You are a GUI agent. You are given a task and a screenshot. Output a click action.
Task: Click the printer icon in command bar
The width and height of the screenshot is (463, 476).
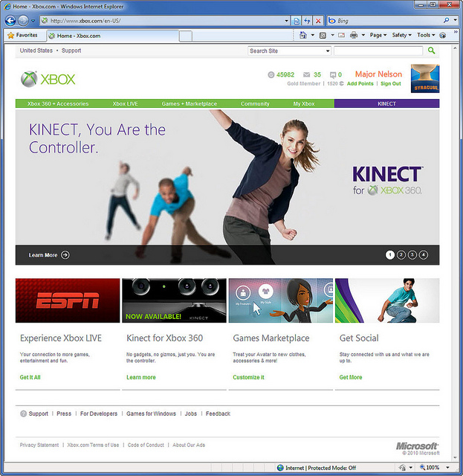pyautogui.click(x=354, y=35)
